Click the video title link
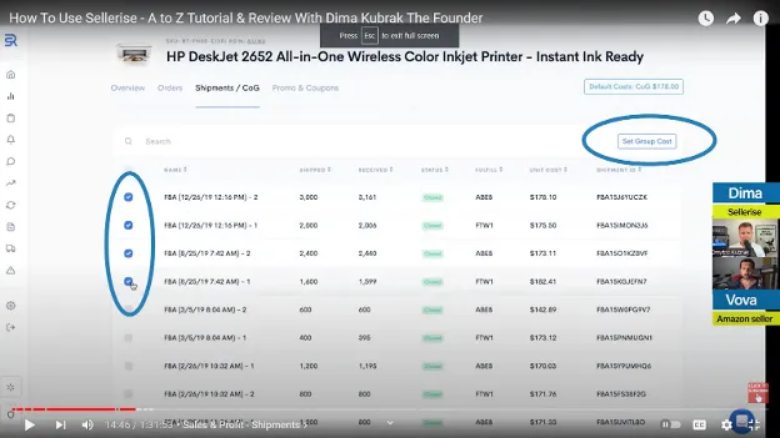780x438 pixels. [246, 18]
